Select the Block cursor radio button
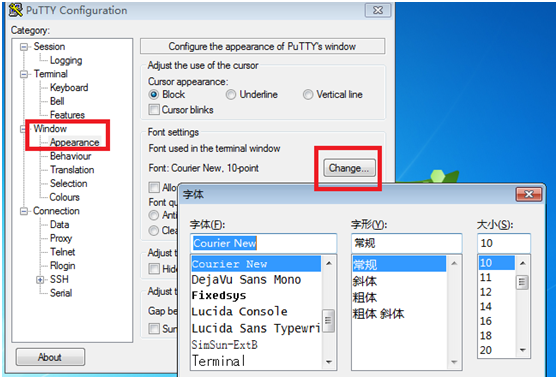 tap(153, 95)
